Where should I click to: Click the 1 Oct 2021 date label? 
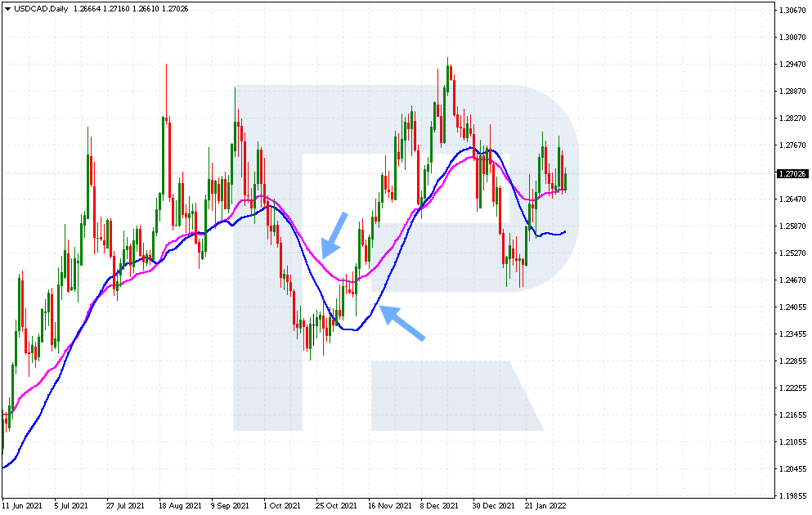(282, 506)
